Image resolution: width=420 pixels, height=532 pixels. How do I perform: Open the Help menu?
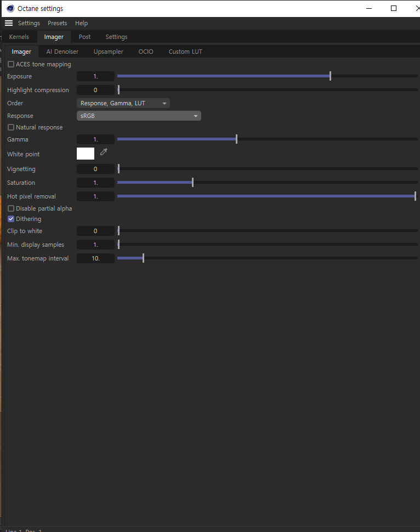81,23
